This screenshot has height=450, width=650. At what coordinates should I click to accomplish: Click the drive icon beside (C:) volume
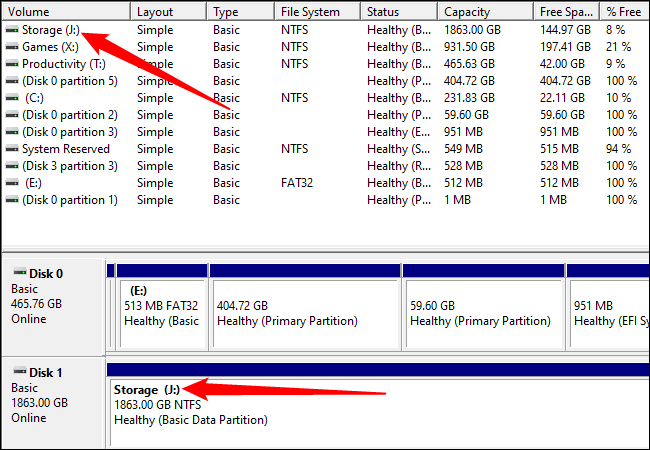(x=12, y=98)
